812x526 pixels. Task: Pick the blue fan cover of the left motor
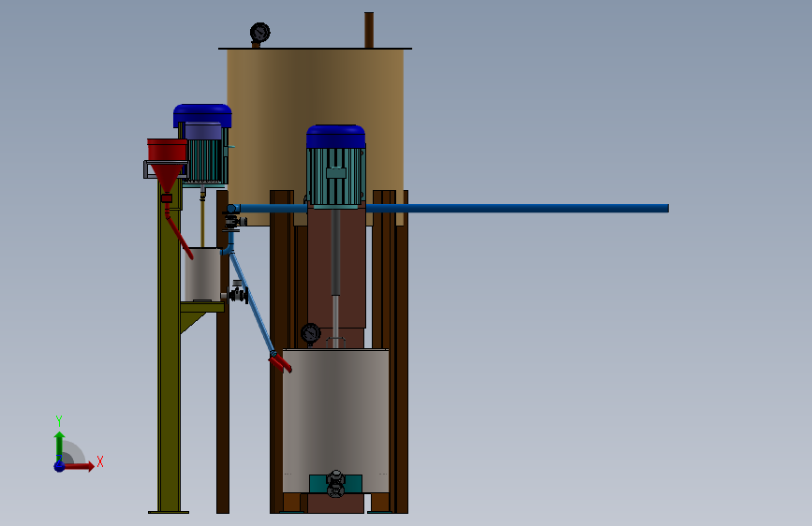click(x=202, y=115)
